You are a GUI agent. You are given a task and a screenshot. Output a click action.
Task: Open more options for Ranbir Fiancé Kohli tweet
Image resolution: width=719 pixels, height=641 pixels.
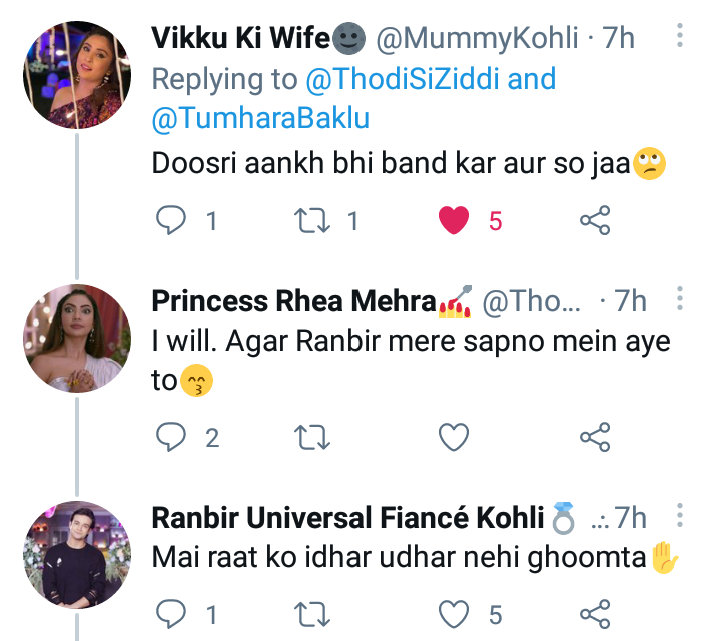coord(680,518)
